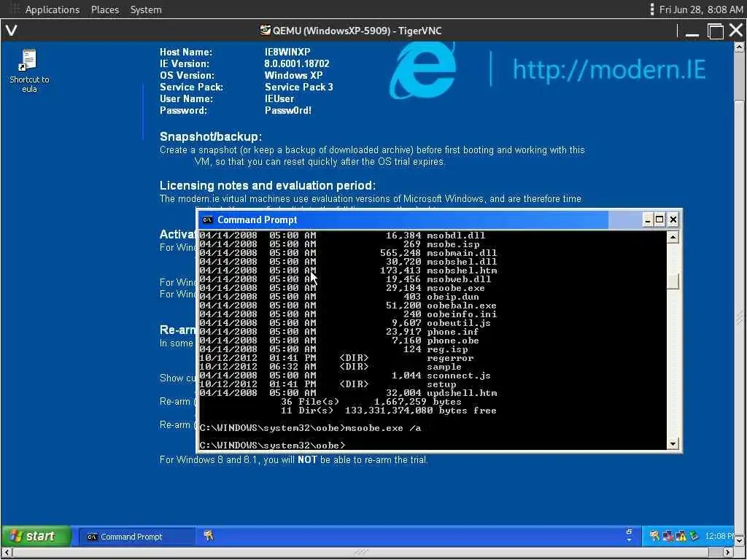
Task: Click the reg.isp file name
Action: click(447, 349)
